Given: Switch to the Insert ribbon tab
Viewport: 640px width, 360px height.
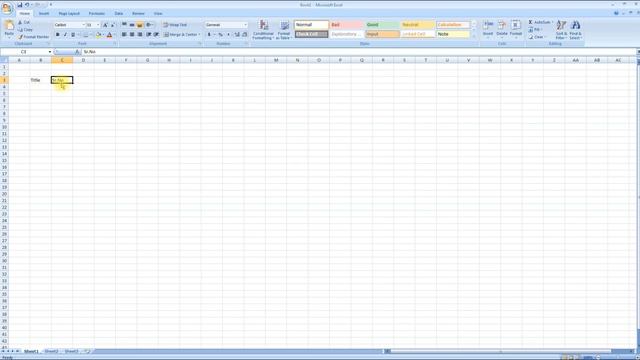Looking at the screenshot, I should point(44,13).
